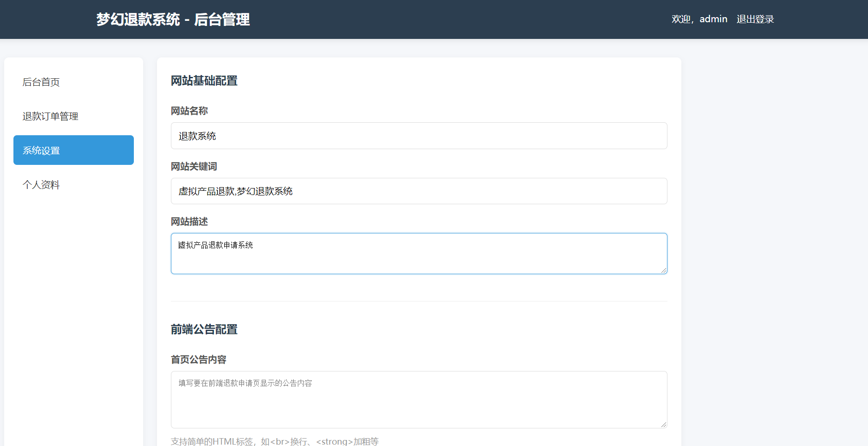Click the 欢迎, admin text in header
The width and height of the screenshot is (868, 446).
tap(699, 19)
